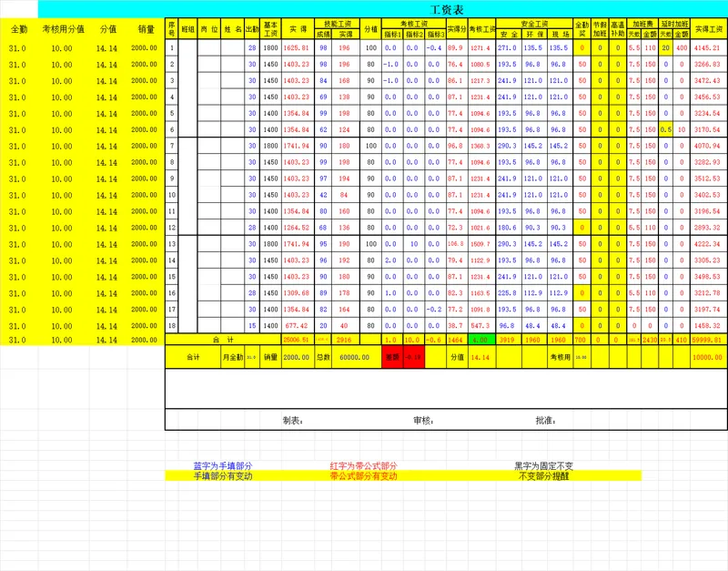Viewport: 728px width, 571px height.
Task: Click the 实得分 cell 89.9
Action: coord(457,48)
